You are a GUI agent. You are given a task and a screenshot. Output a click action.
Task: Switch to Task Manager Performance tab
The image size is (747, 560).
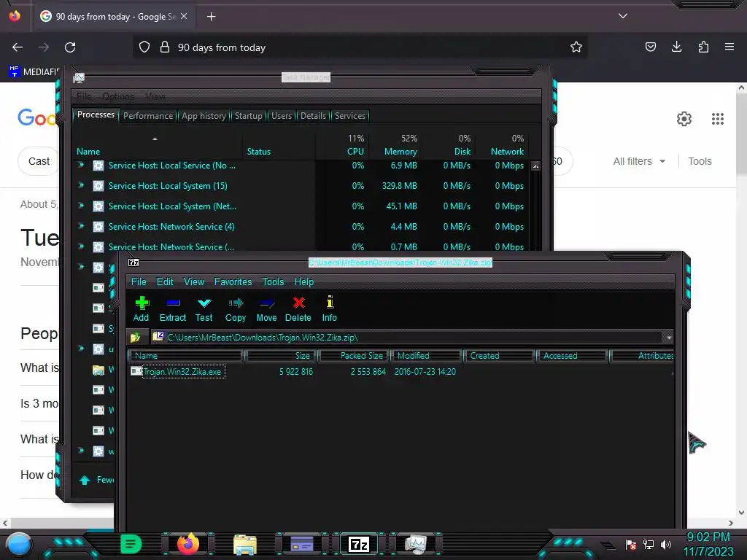pyautogui.click(x=148, y=116)
